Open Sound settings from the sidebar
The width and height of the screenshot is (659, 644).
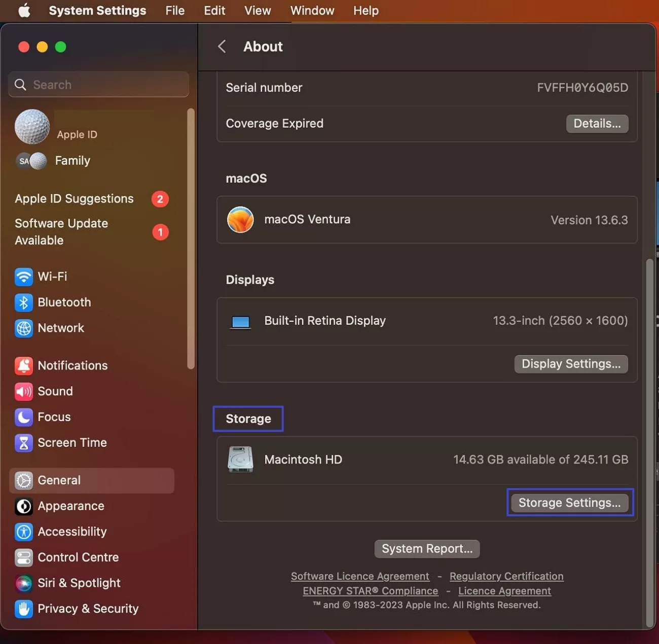click(24, 391)
